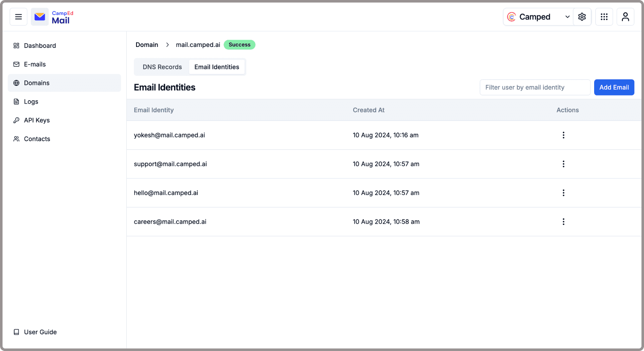Select the careers@mail.camped.ai email identity
Viewport: 644px width, 351px height.
pos(170,222)
